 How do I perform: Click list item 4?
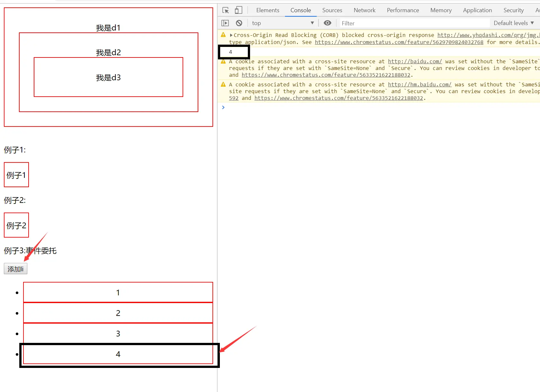tap(118, 354)
